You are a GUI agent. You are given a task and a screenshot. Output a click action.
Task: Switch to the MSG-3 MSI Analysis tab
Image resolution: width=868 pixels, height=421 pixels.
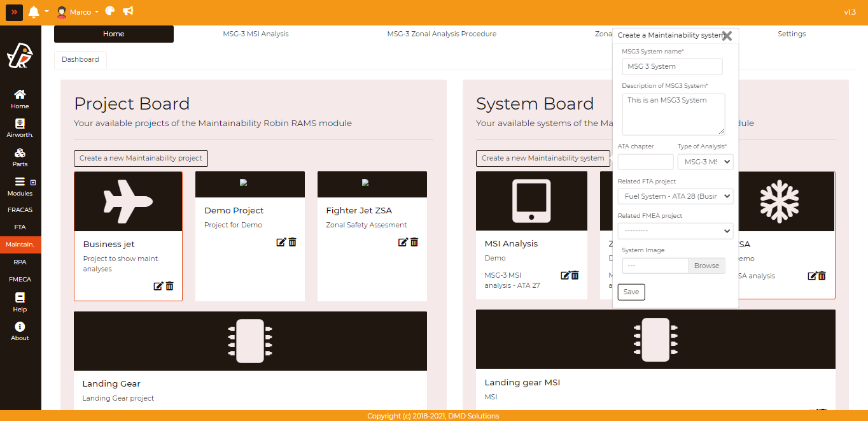[255, 34]
